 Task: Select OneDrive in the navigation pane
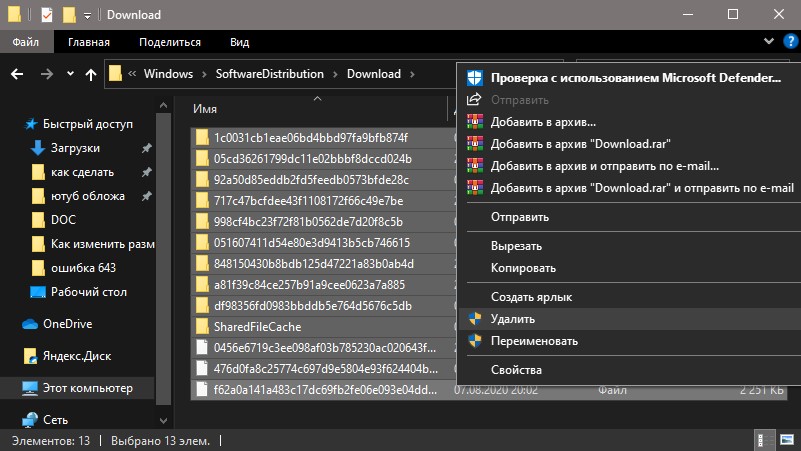coord(57,324)
